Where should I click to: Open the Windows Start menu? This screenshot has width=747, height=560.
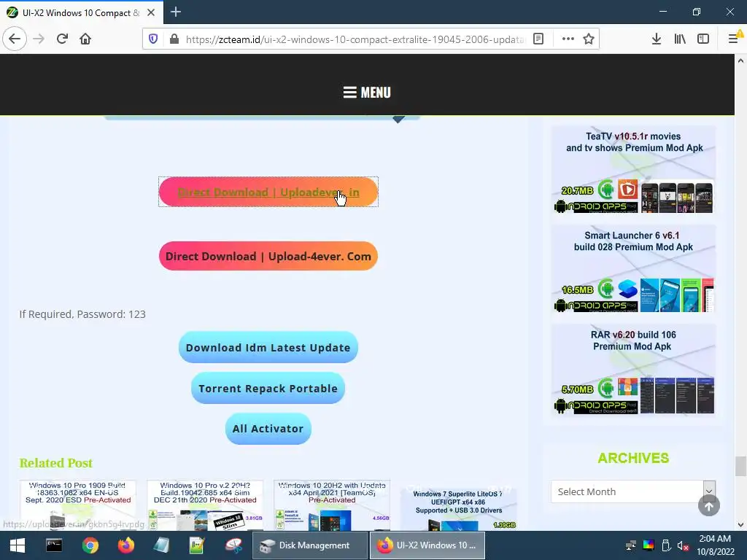tap(18, 545)
